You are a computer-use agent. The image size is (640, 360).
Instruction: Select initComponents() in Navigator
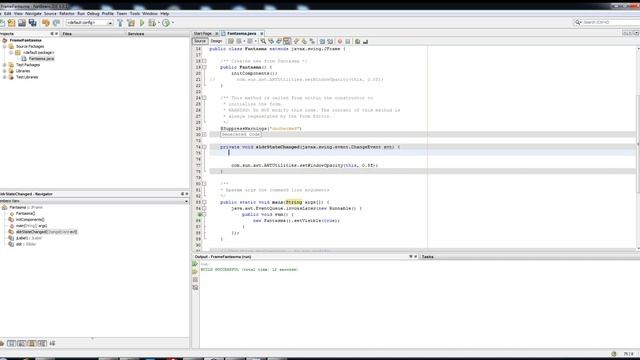30,220
